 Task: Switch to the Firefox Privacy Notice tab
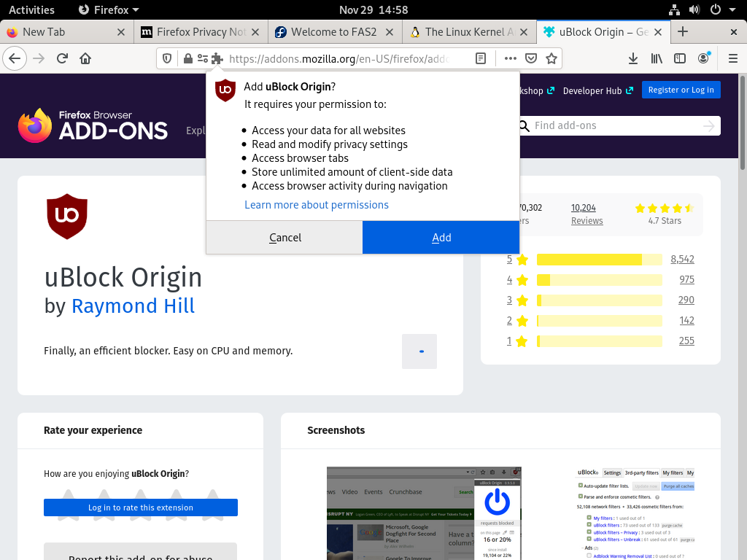pos(201,32)
